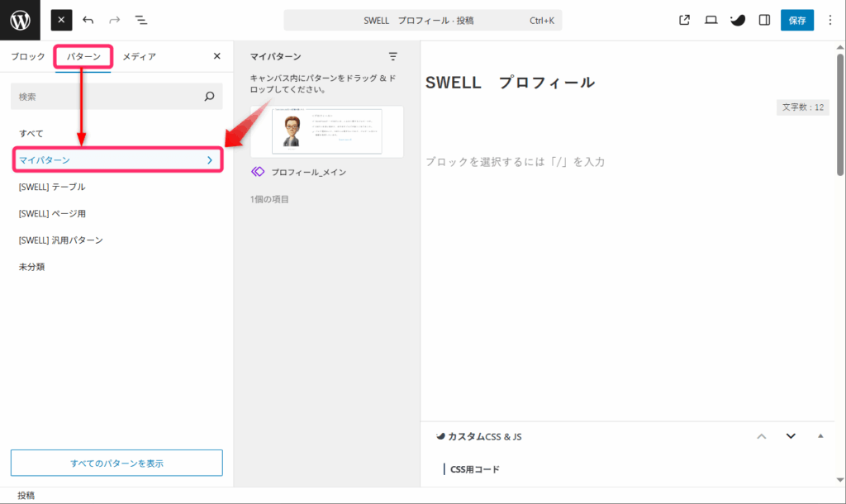
Task: Click the 投稿 breadcrumb in footer
Action: coord(26,496)
